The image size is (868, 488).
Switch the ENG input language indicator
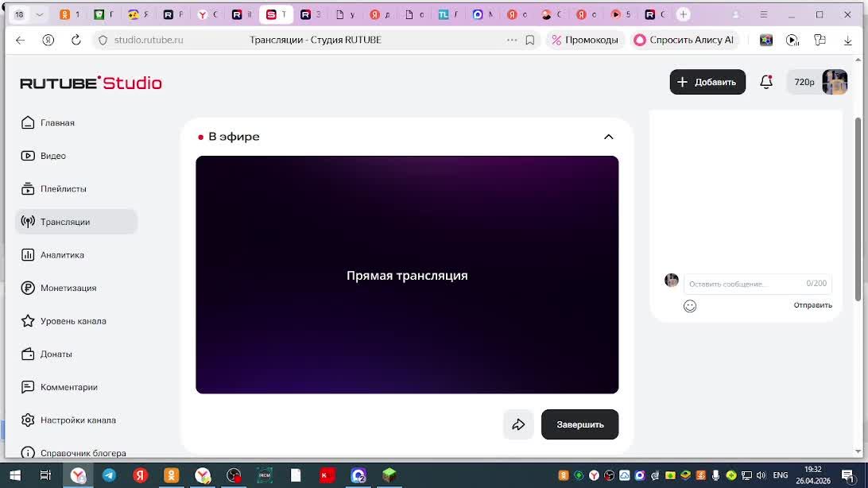pyautogui.click(x=781, y=475)
